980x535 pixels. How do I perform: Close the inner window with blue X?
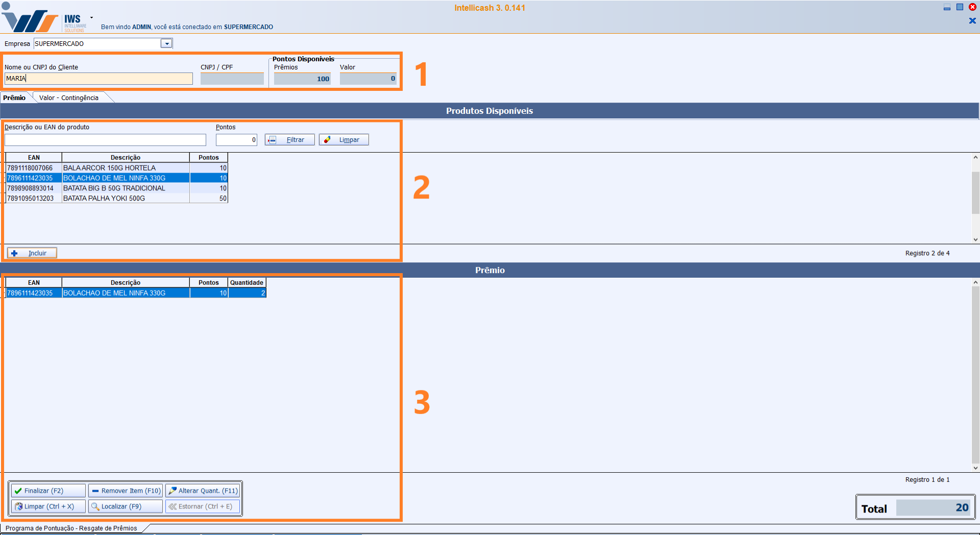tap(972, 21)
